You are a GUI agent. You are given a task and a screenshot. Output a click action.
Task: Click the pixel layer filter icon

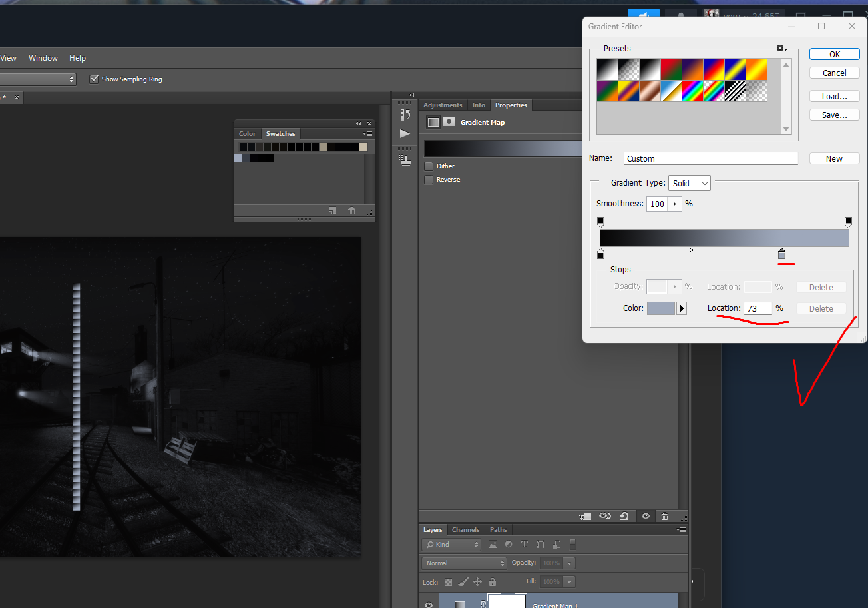(493, 545)
